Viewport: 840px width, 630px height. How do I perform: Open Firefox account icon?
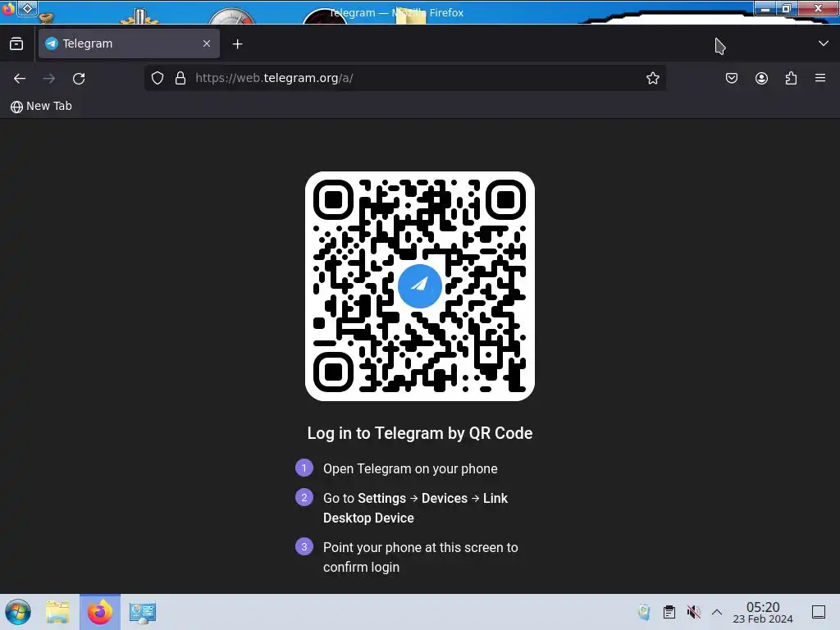pos(761,78)
